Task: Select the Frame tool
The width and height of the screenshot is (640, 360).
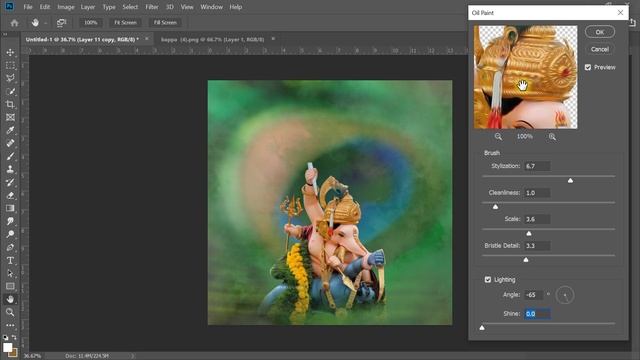Action: tap(10, 118)
